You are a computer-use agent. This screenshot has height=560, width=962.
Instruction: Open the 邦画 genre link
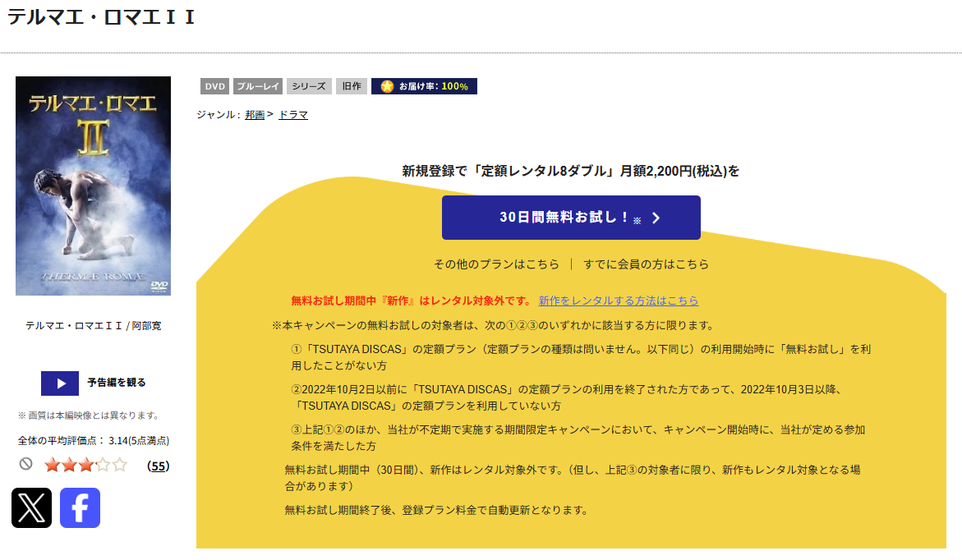click(255, 115)
